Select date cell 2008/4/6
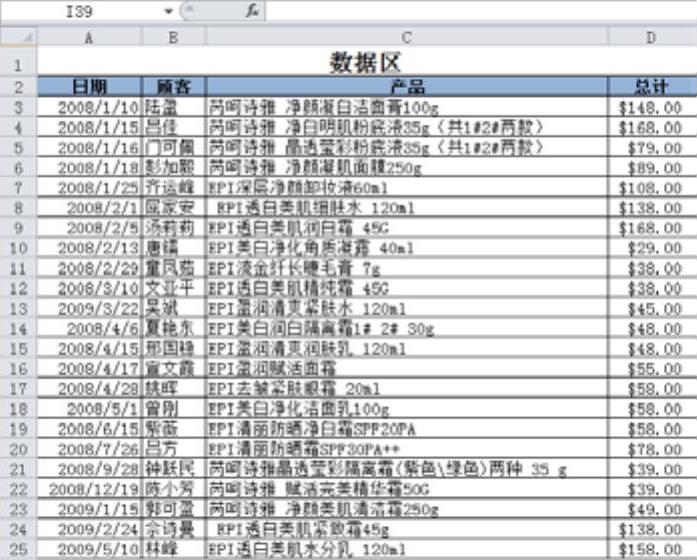The width and height of the screenshot is (697, 560). [x=89, y=328]
